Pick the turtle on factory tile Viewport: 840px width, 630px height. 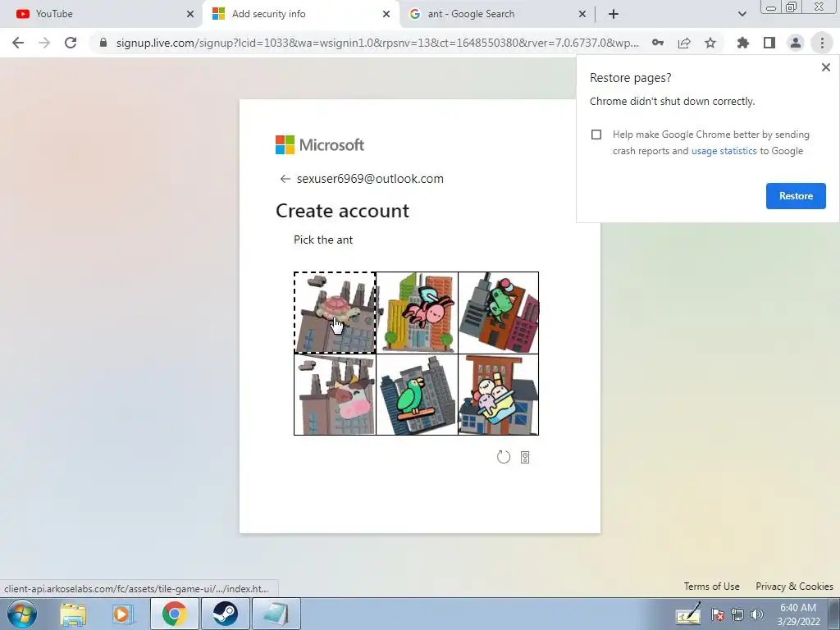pyautogui.click(x=335, y=313)
